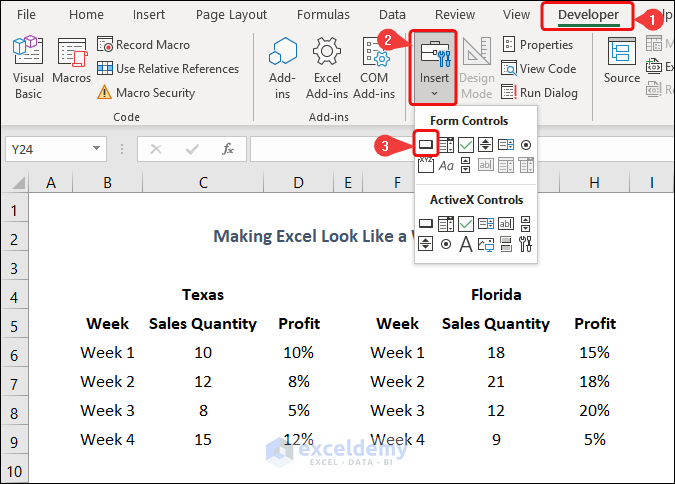Open the Formulas tab

pos(323,15)
